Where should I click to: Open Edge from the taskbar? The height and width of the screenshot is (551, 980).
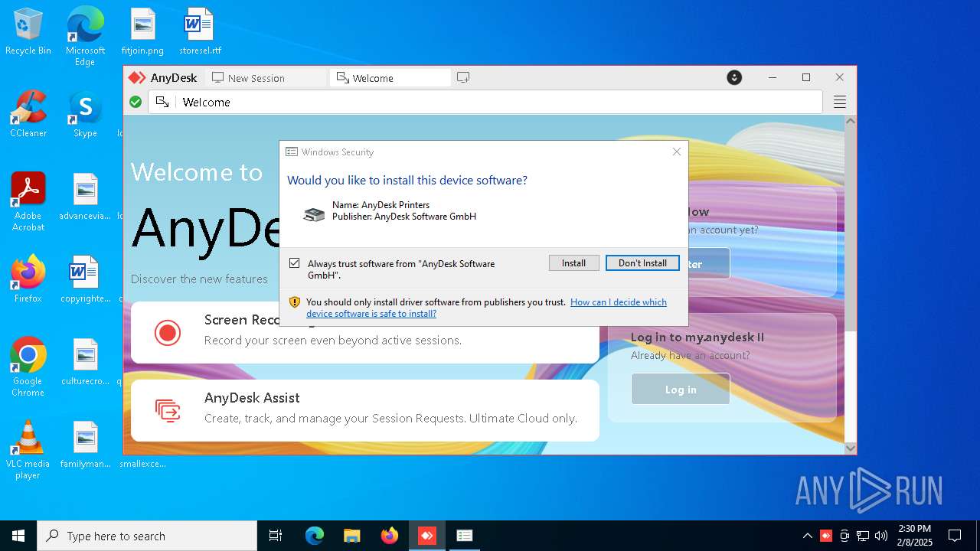[315, 536]
